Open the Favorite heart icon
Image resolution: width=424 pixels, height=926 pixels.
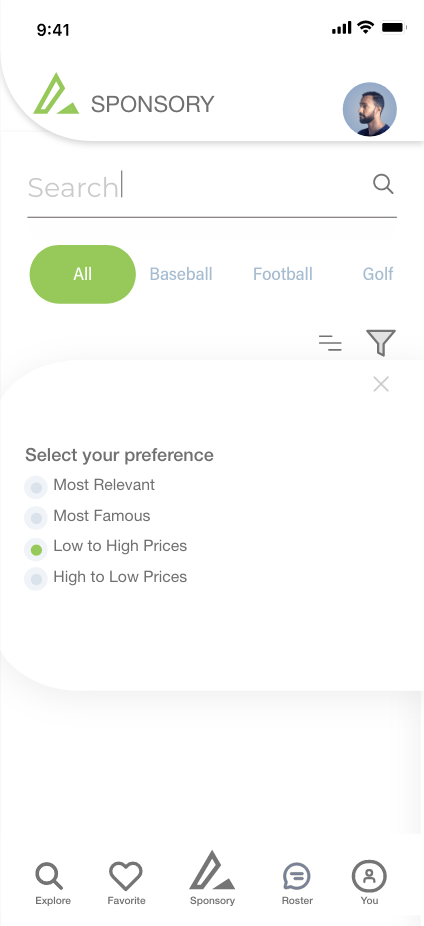click(x=126, y=876)
